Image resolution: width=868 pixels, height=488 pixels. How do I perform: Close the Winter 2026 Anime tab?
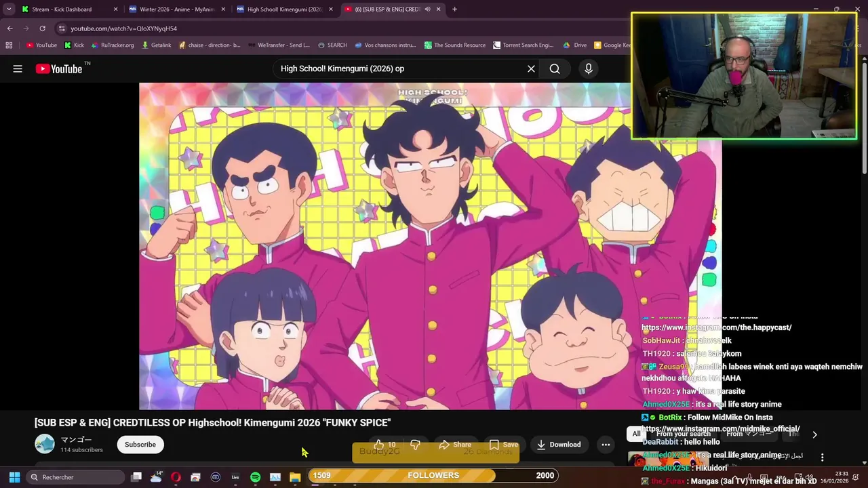pyautogui.click(x=223, y=9)
